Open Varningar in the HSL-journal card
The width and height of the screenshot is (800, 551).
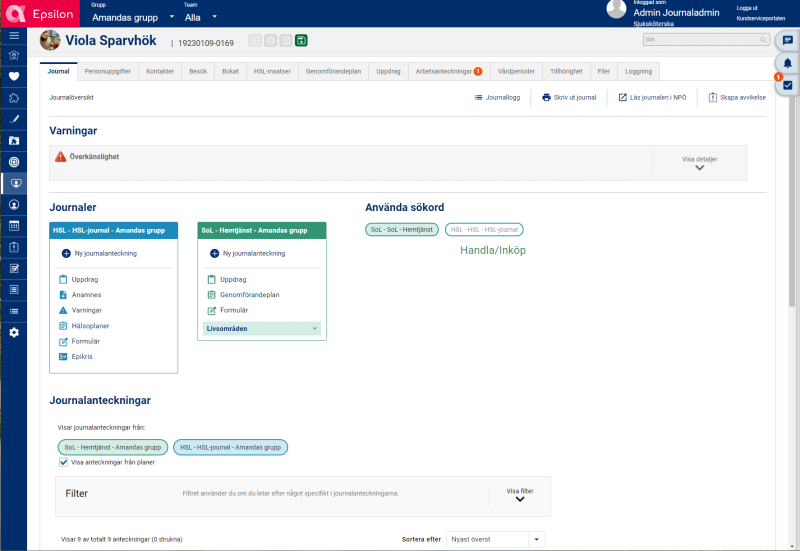pos(81,310)
